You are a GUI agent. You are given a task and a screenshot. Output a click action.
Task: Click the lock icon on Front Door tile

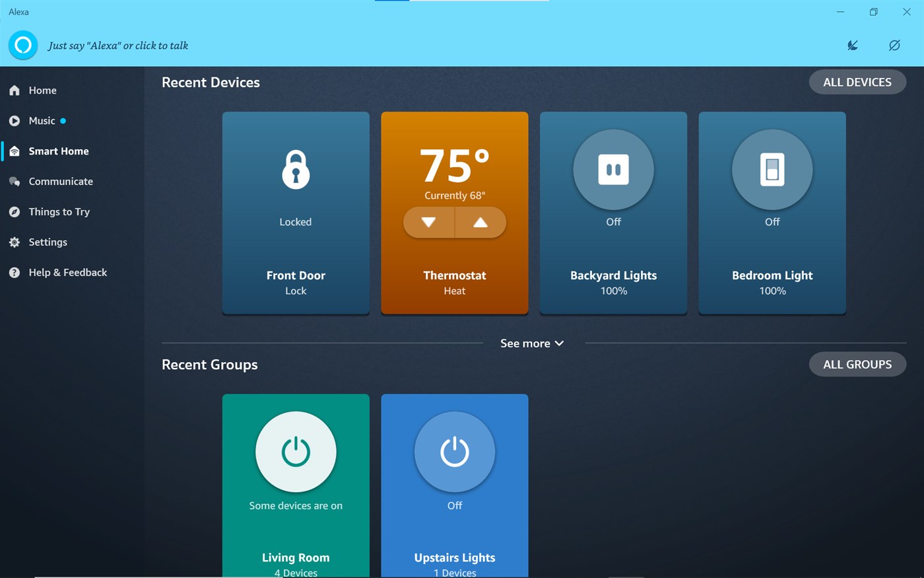(295, 169)
